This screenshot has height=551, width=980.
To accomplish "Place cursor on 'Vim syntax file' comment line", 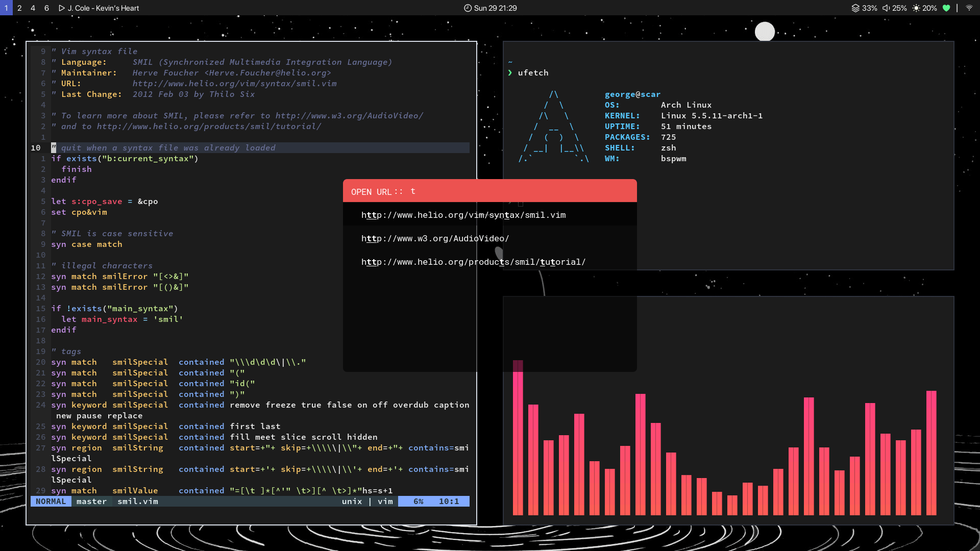I will 94,52.
